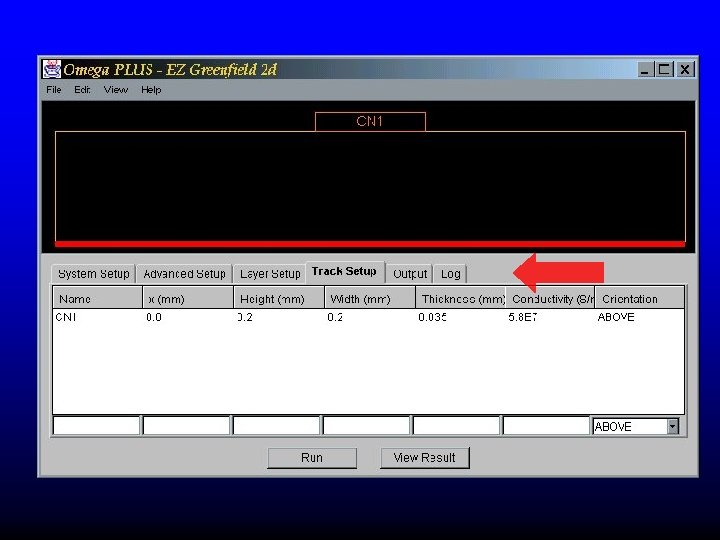
Task: Focus the Width input field below table
Action: click(366, 425)
